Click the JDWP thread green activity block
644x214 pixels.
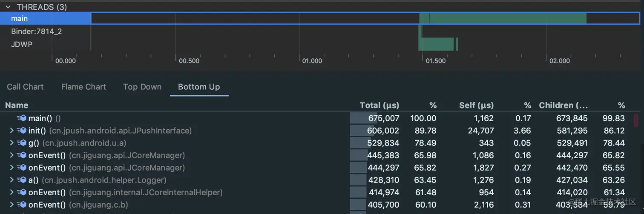[x=437, y=44]
